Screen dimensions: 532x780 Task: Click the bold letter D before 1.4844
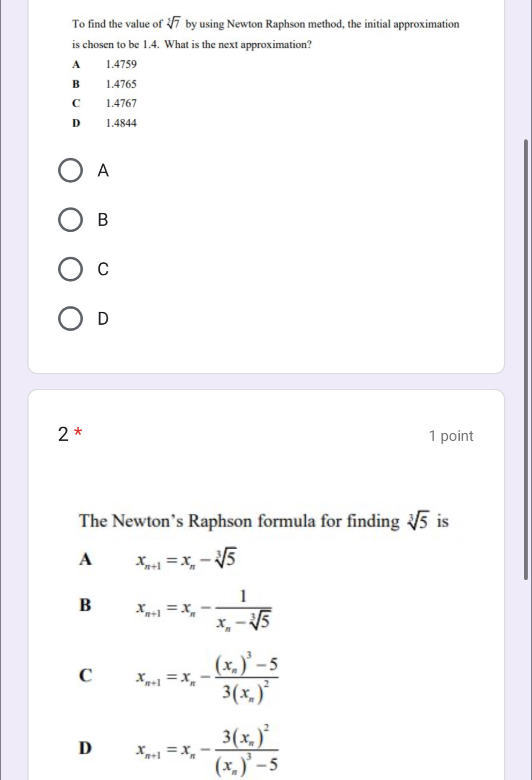(76, 123)
